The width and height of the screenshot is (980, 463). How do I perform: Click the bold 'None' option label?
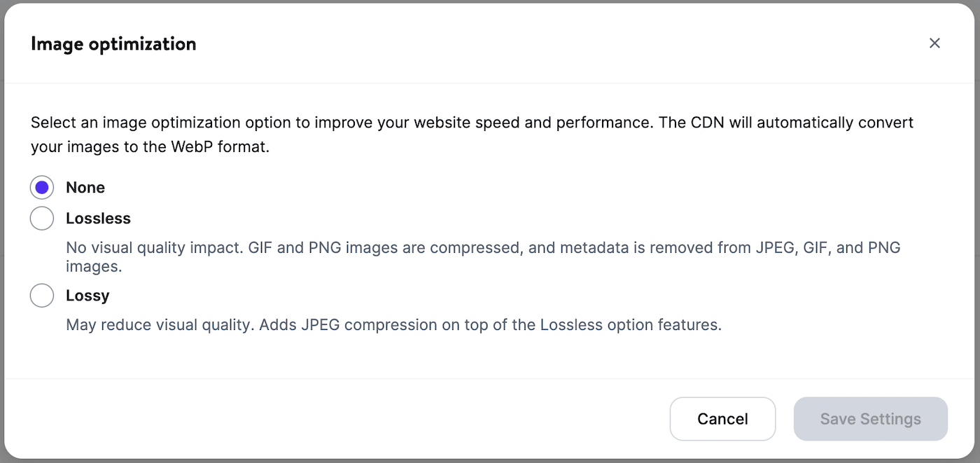click(85, 188)
